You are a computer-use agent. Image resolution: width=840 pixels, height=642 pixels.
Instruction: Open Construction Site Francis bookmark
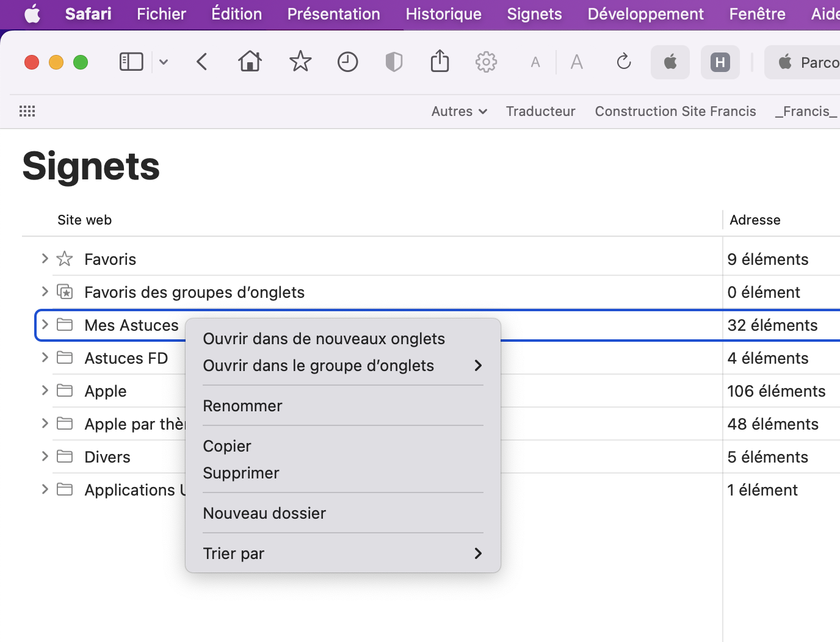click(x=675, y=111)
